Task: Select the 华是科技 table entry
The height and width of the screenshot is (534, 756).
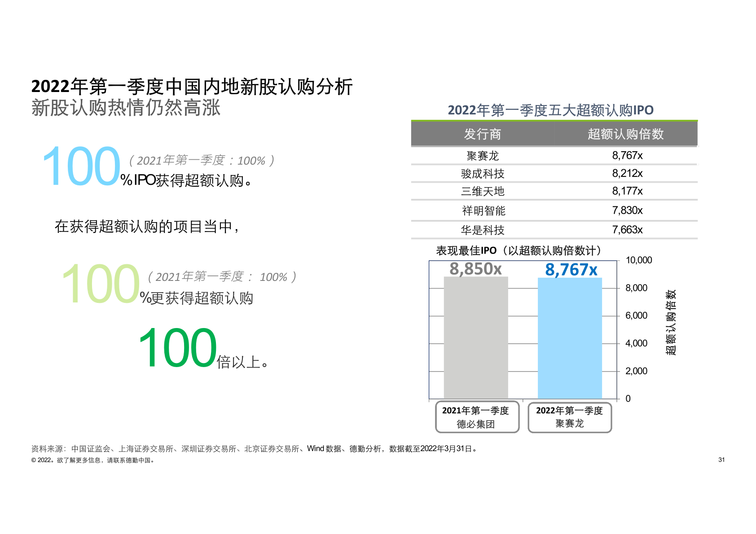Action: tap(483, 230)
